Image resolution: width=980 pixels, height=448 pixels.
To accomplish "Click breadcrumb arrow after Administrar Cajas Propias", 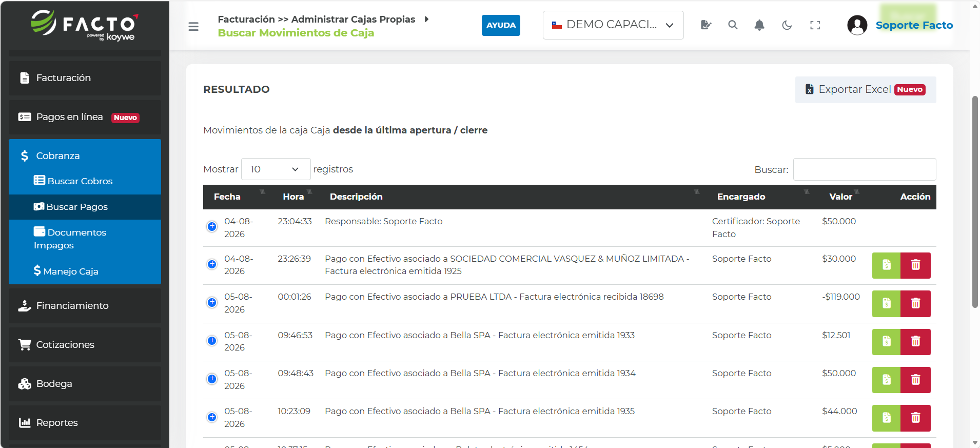I will (x=426, y=19).
